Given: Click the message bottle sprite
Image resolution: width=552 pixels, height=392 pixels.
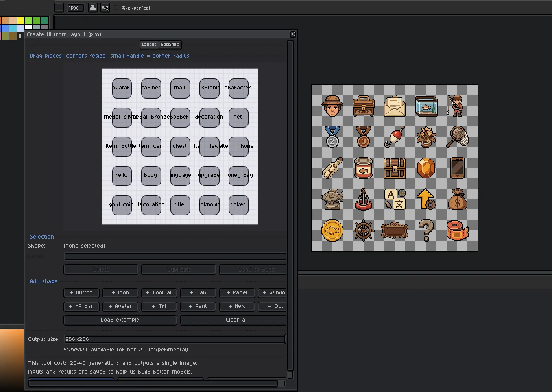Looking at the screenshot, I should [x=332, y=168].
